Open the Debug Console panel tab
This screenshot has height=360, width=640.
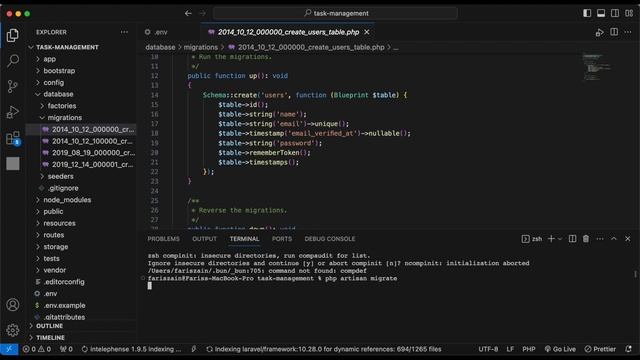coord(330,239)
